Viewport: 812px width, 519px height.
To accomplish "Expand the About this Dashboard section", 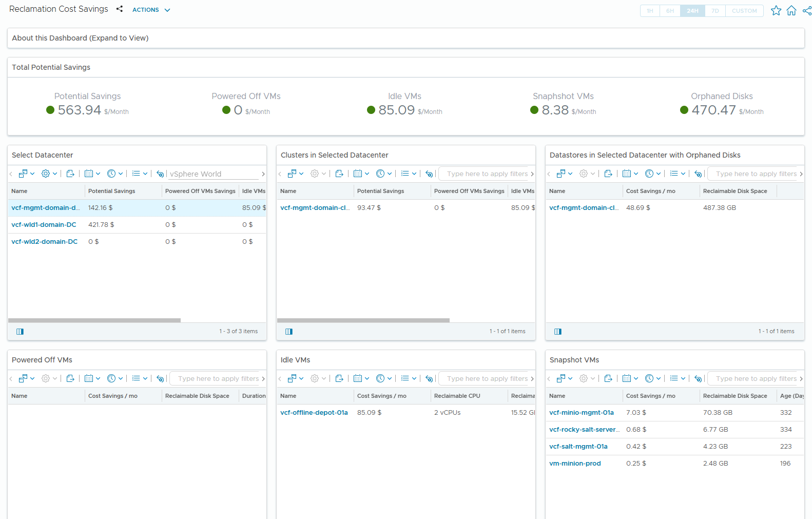I will tap(405, 38).
